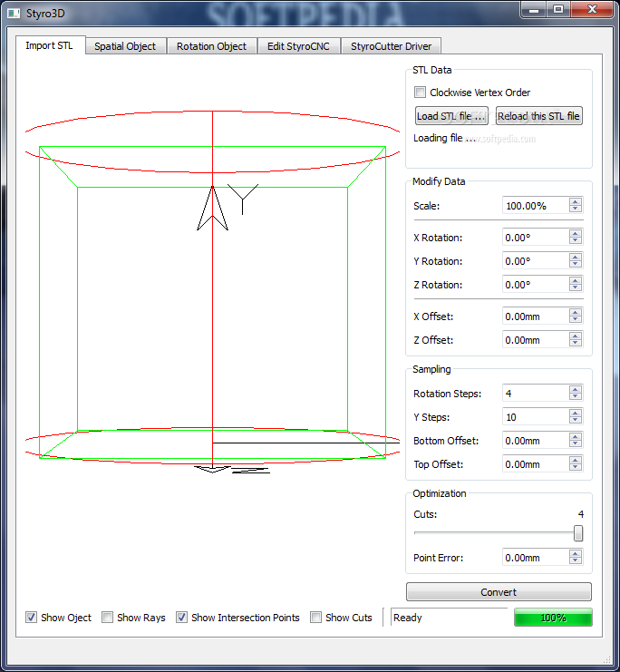This screenshot has height=672, width=620.
Task: Click the Top Offset value field
Action: tap(536, 463)
